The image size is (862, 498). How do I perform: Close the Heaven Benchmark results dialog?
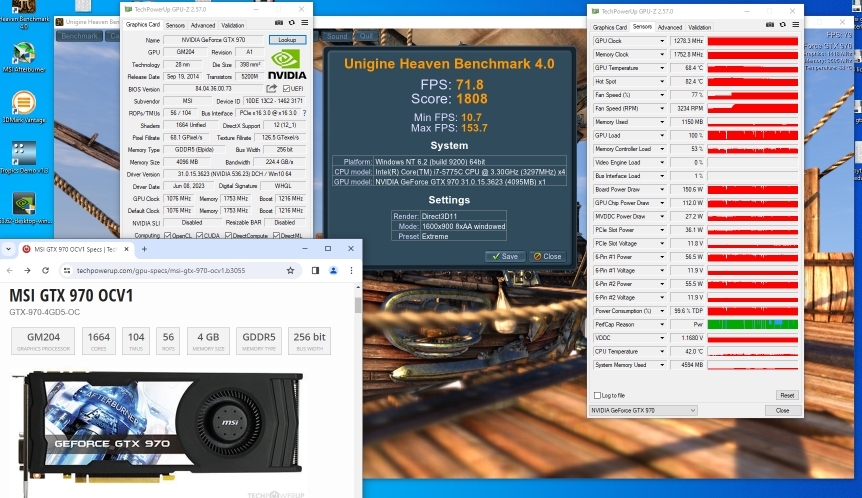[x=548, y=256]
